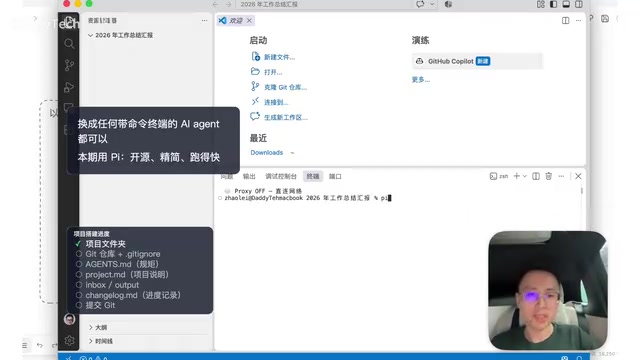The height and width of the screenshot is (360, 640).
Task: Click 新建文件... link
Action: (x=279, y=57)
